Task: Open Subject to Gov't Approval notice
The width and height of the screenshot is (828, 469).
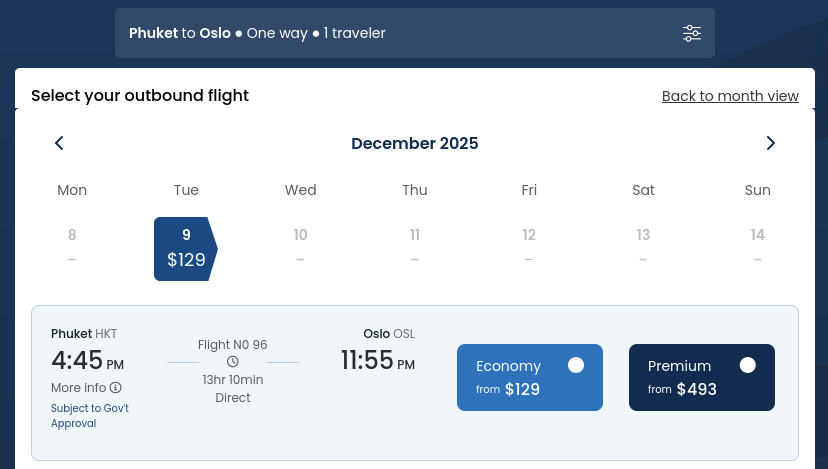Action: click(x=90, y=416)
